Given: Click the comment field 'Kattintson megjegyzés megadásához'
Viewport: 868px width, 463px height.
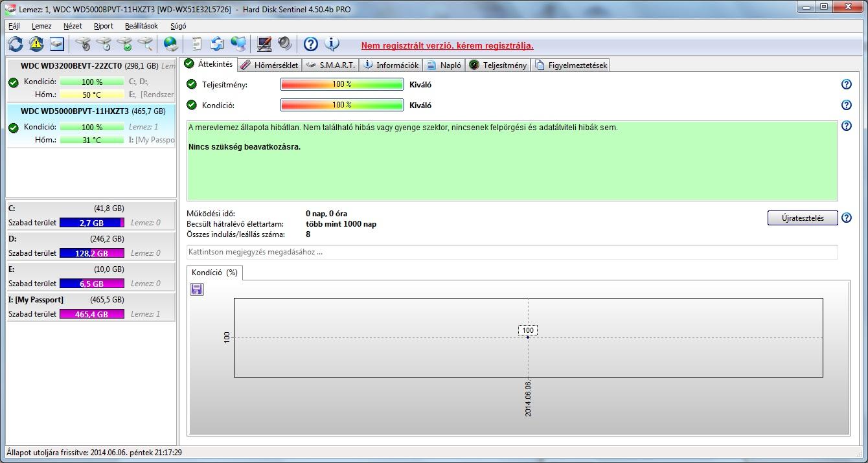Looking at the screenshot, I should (x=512, y=252).
